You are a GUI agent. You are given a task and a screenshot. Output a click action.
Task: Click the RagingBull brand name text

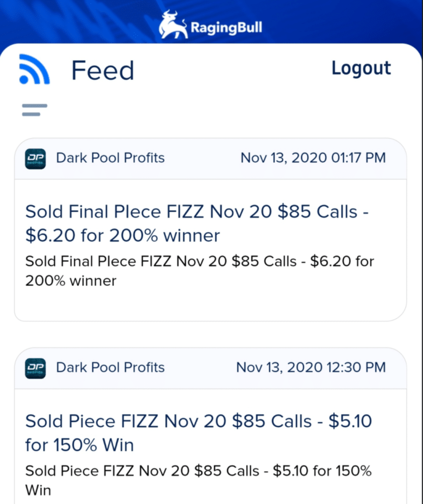(226, 28)
